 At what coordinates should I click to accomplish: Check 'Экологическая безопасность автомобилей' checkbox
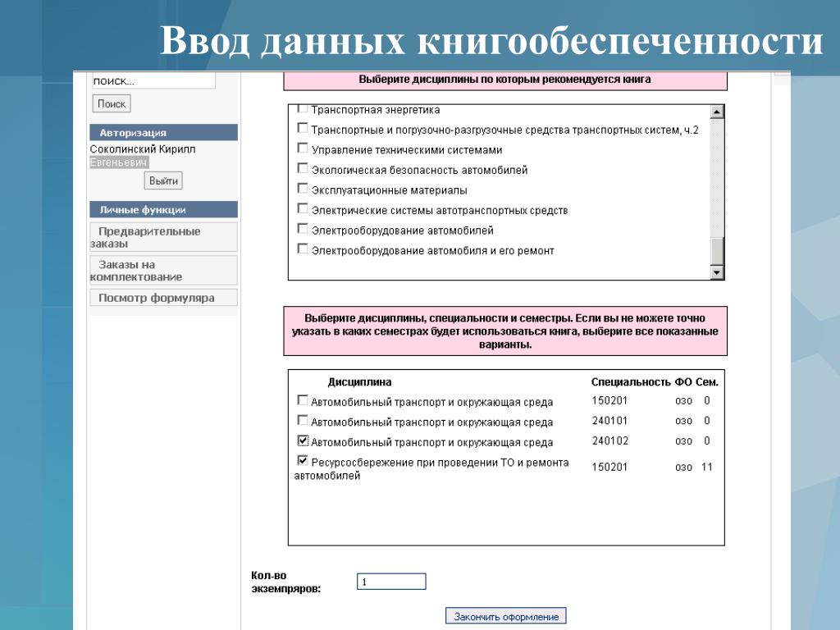(x=302, y=168)
